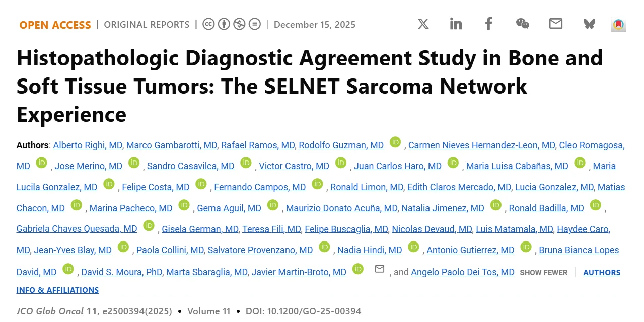The height and width of the screenshot is (322, 644).
Task: Email corresponding author Javier Martin-Broto
Action: [379, 269]
